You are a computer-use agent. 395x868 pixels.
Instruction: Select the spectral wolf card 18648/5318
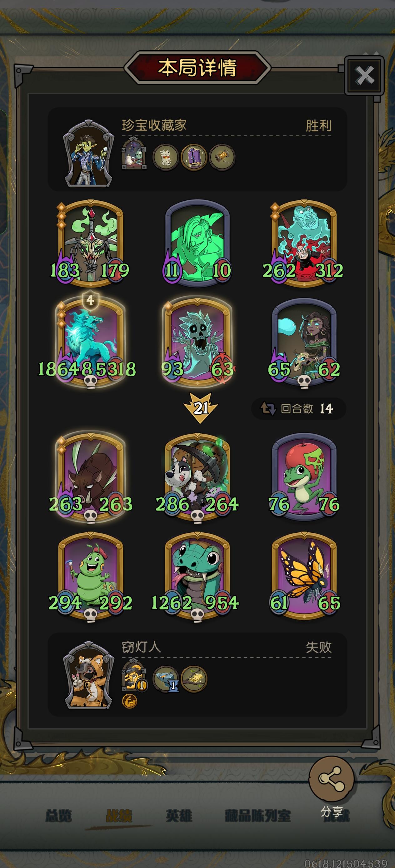tap(90, 342)
